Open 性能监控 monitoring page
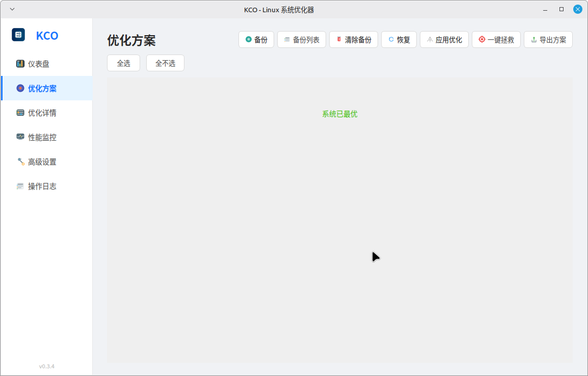 click(x=47, y=137)
